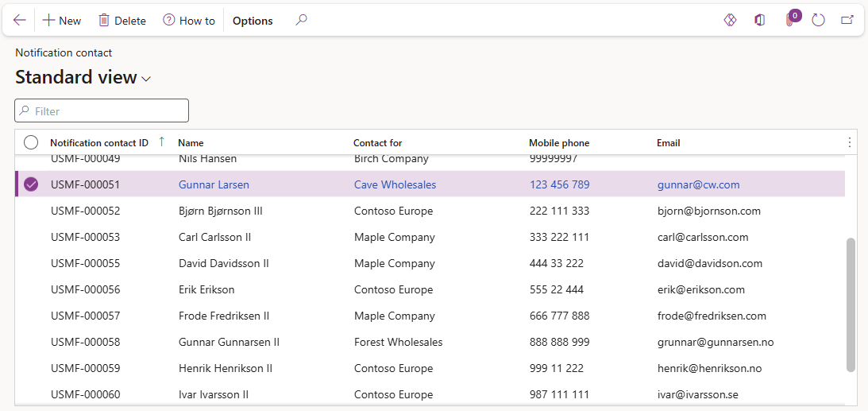Screen dimensions: 868x411
Task: Click the Delete button
Action: [x=122, y=21]
